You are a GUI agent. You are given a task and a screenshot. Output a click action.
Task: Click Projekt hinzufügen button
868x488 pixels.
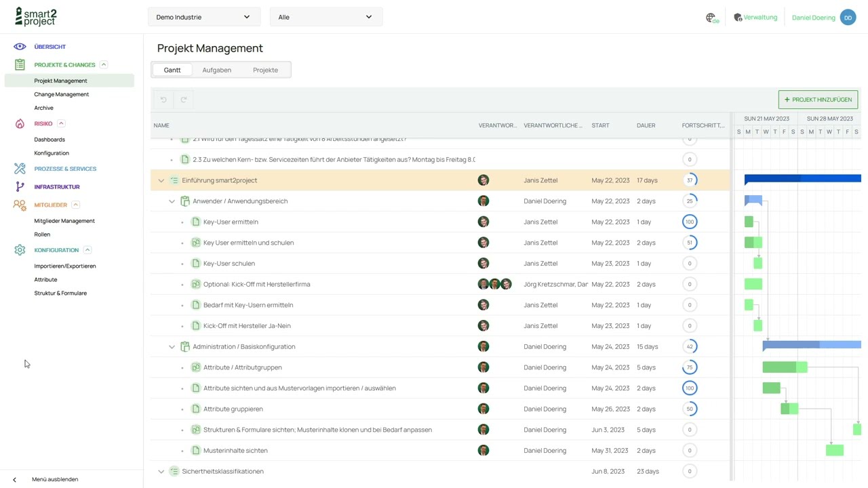coord(818,100)
